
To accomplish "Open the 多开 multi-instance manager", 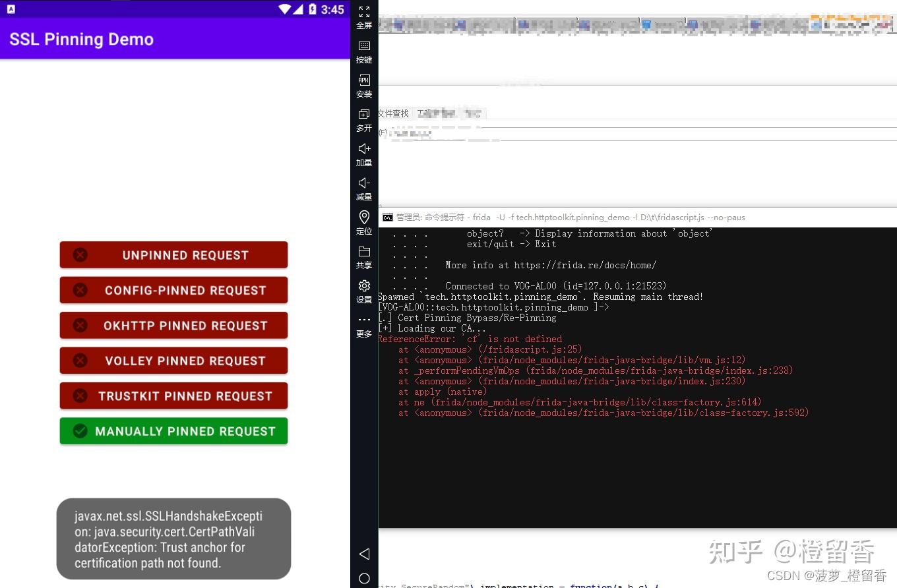I will pyautogui.click(x=363, y=120).
